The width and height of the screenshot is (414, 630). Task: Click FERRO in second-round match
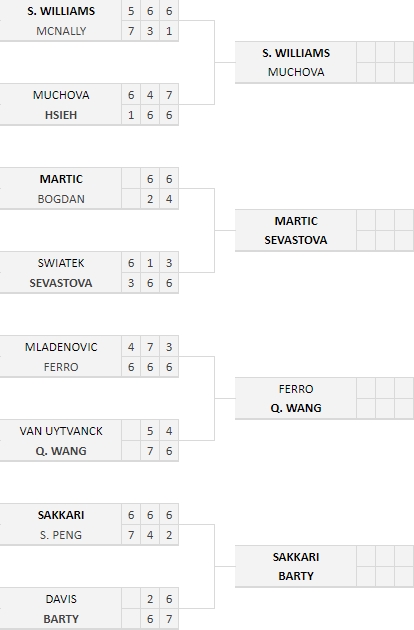pos(296,389)
